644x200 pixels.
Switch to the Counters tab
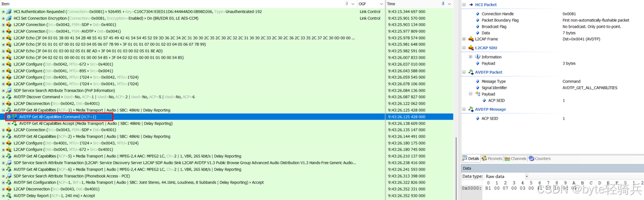click(539, 159)
